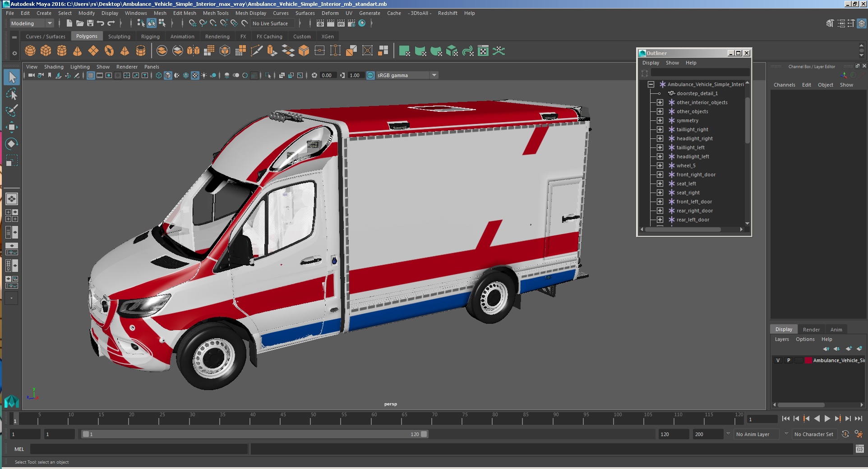The width and height of the screenshot is (868, 469).
Task: Open the Script Editor icon
Action: 859,449
